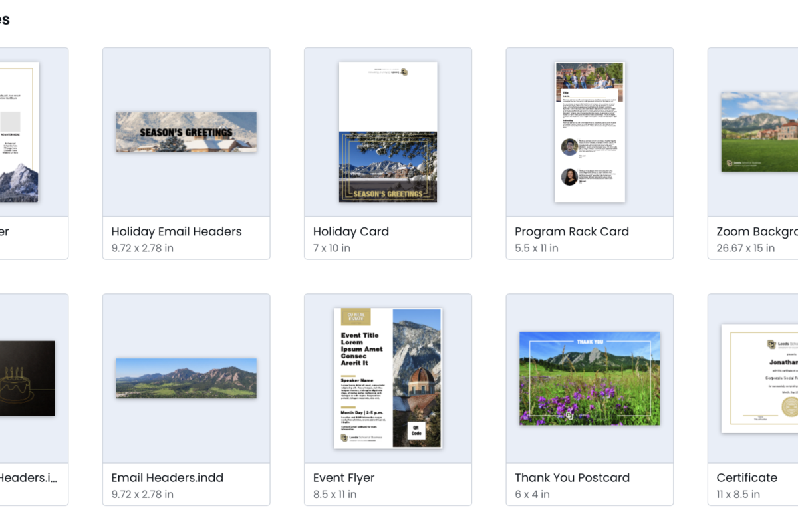Open the birthday cake card thumbnail
The image size is (798, 532).
click(27, 378)
